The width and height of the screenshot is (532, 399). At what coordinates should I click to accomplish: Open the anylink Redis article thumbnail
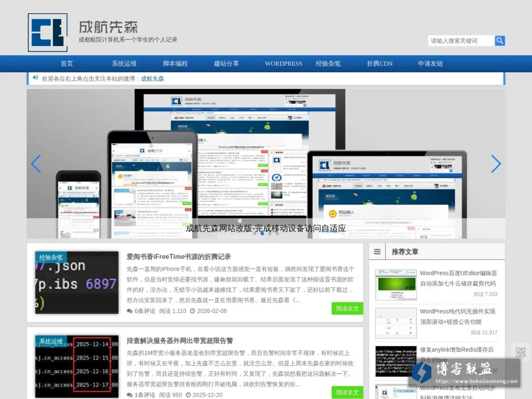tap(396, 361)
